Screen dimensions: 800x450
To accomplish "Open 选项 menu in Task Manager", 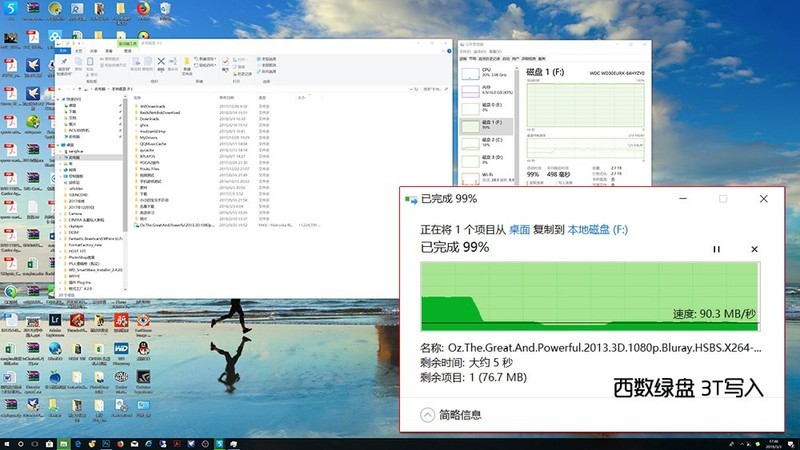I will [480, 52].
